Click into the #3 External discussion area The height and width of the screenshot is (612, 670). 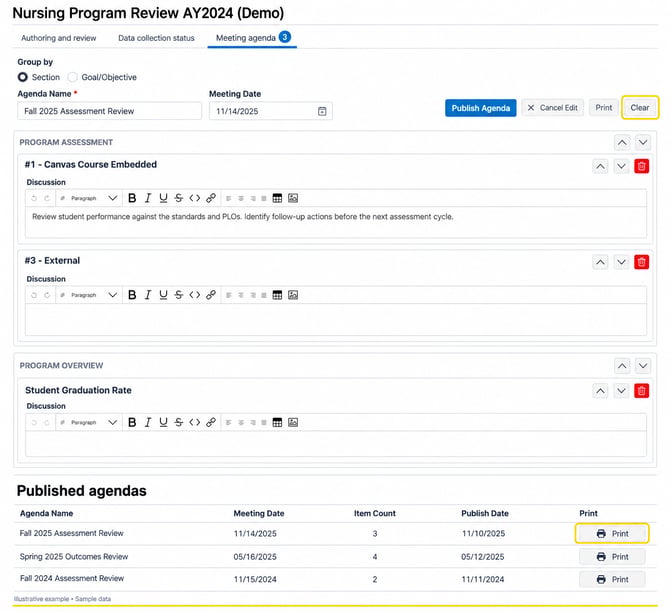point(336,319)
